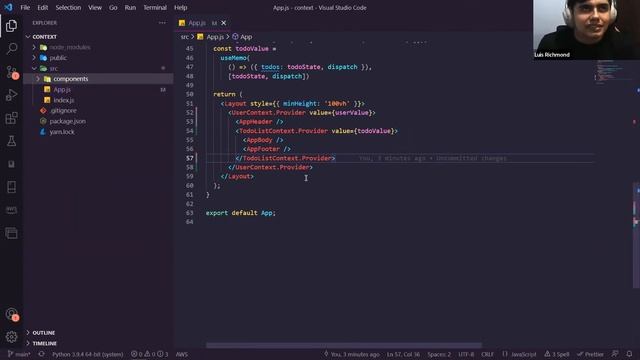This screenshot has height=360, width=640.
Task: Click the VS Code logo icon
Action: point(8,7)
